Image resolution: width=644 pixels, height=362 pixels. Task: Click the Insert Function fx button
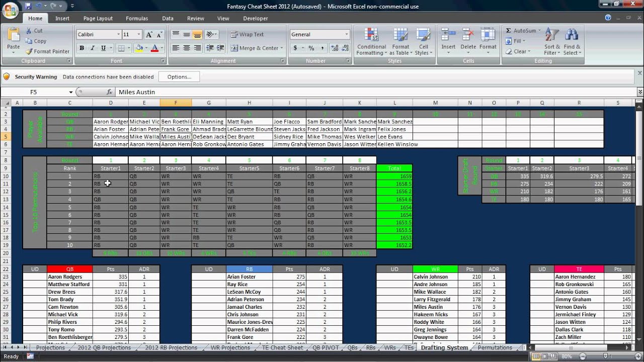[x=109, y=92]
